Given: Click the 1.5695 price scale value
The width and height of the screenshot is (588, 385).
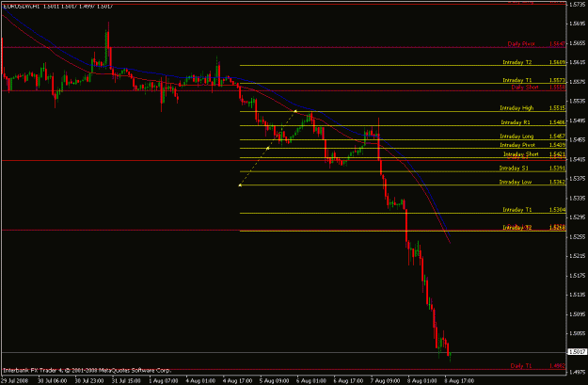Looking at the screenshot, I should [577, 24].
